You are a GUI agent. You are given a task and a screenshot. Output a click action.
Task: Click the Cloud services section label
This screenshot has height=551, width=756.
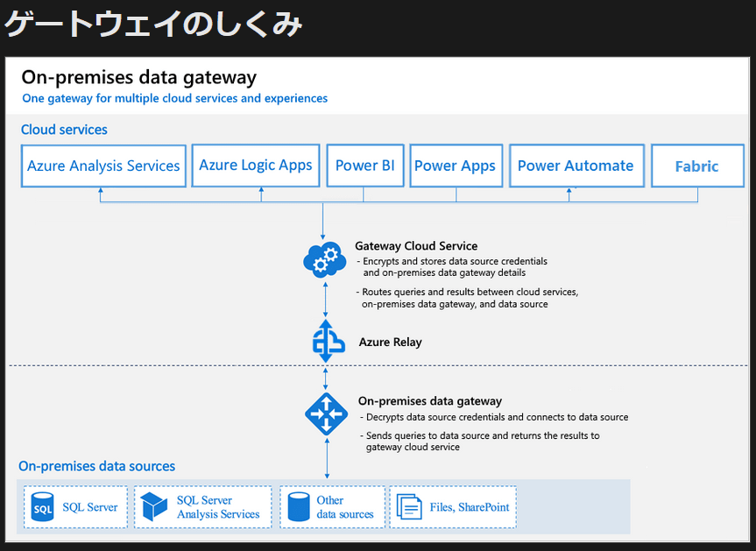pos(64,130)
